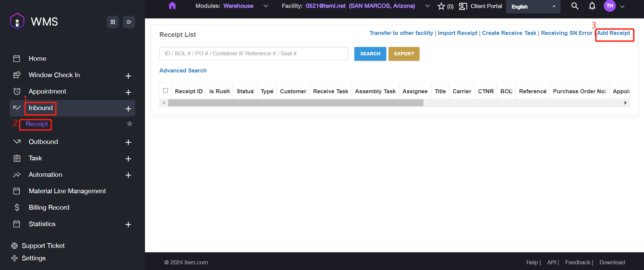This screenshot has width=644, height=270.
Task: Open the apps grid icon beside WMS logo
Action: [x=113, y=22]
